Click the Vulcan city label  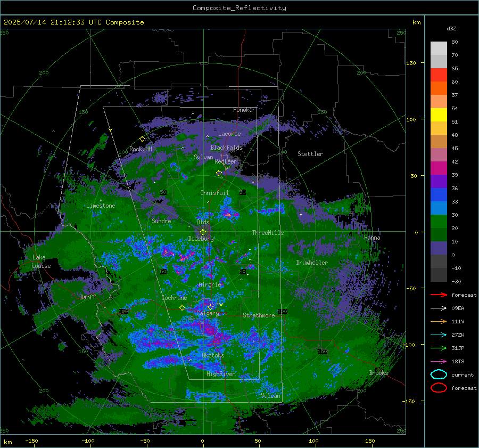pos(270,396)
